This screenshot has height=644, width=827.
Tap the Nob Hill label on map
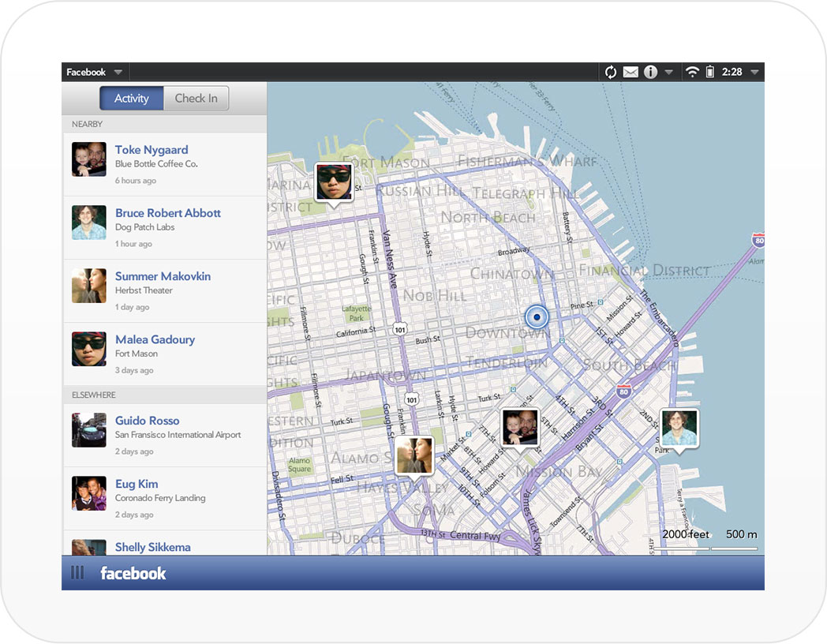(x=435, y=295)
